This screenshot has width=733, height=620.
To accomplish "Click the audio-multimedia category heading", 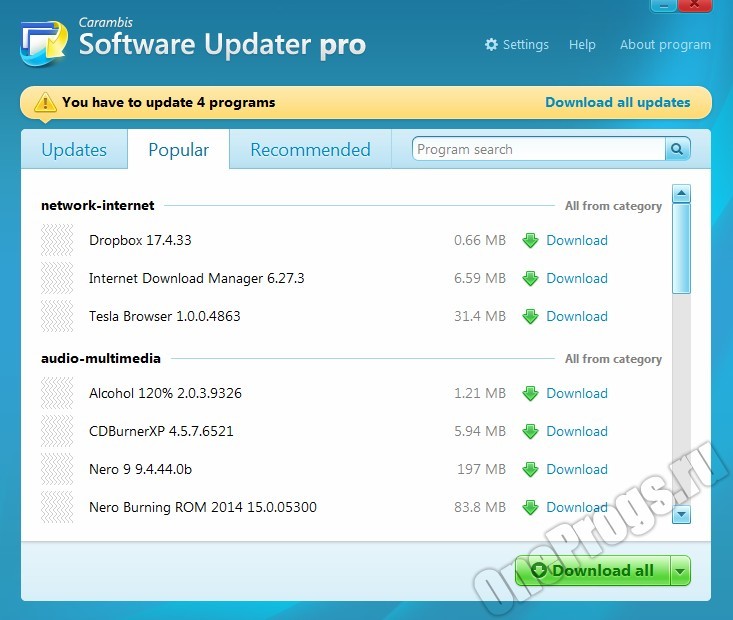I will (x=101, y=358).
